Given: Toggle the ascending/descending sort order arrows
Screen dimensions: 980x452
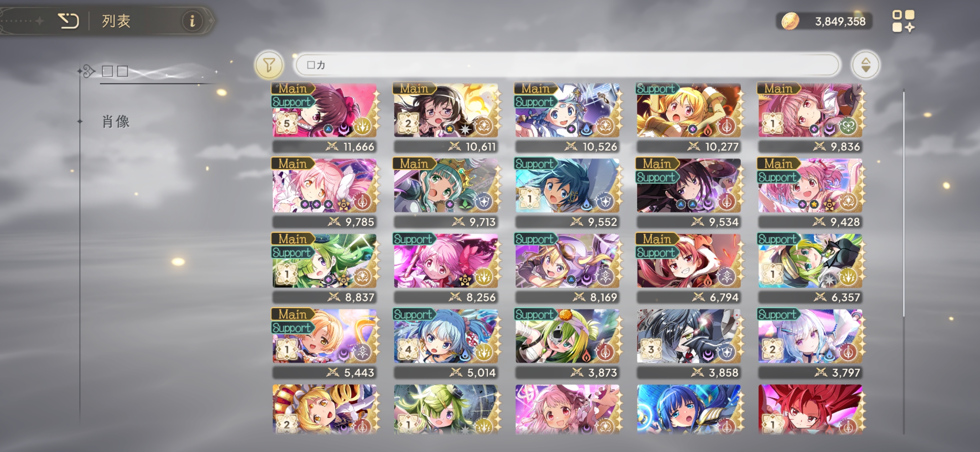Looking at the screenshot, I should pos(865,65).
